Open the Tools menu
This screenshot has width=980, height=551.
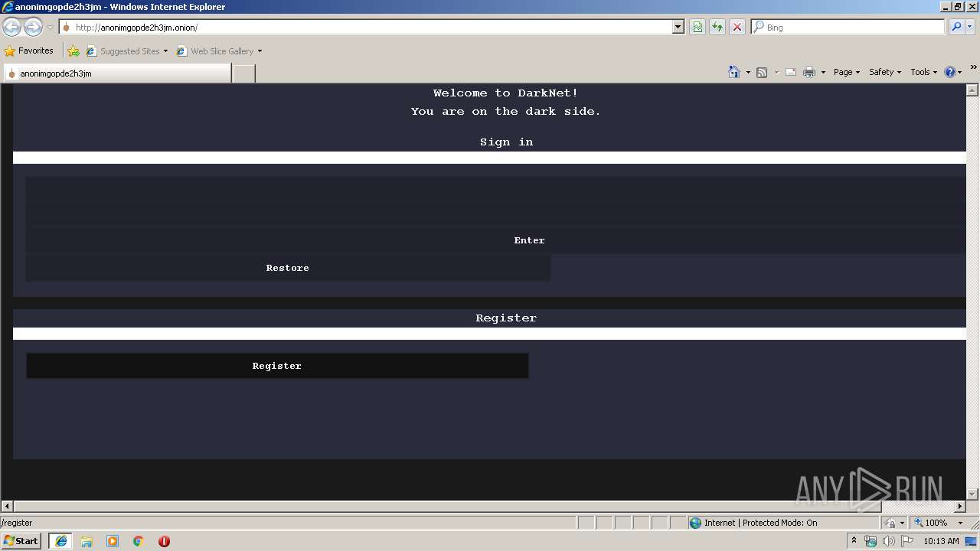923,72
